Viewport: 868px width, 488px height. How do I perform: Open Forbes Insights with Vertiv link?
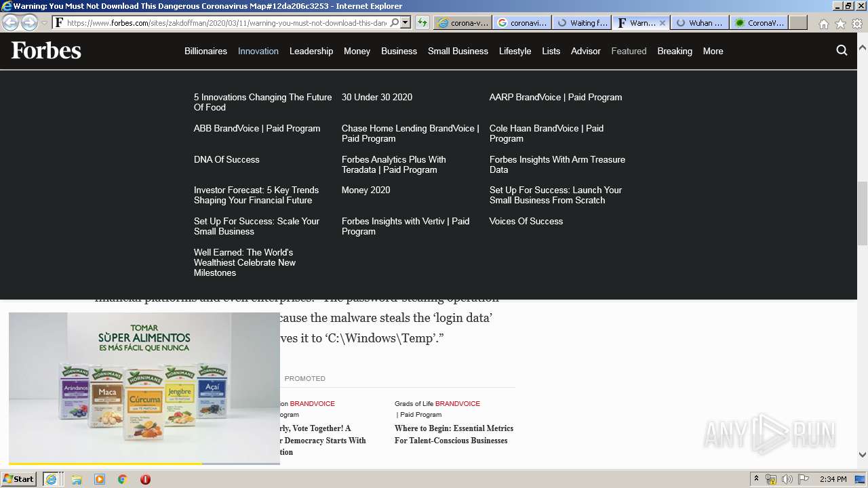tap(406, 226)
